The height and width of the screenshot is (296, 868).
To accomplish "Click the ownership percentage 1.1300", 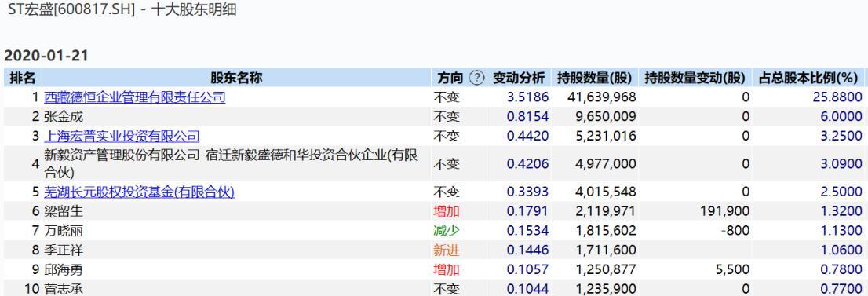I will (x=841, y=231).
